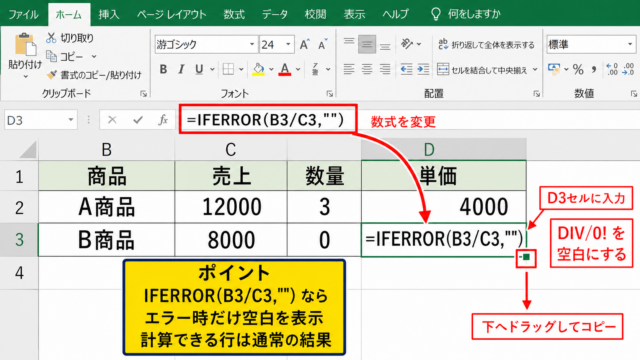Click the Insert Function fx button

point(163,120)
